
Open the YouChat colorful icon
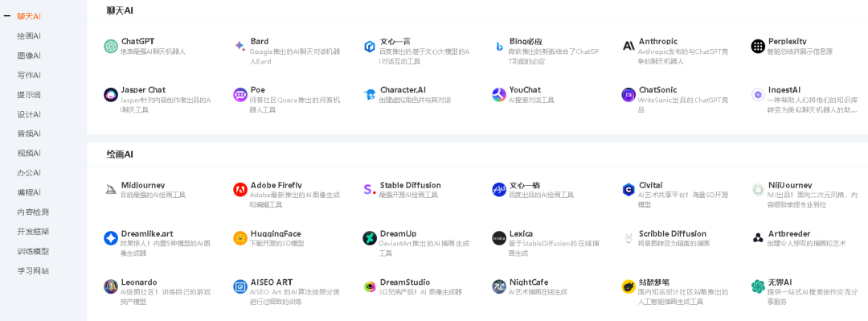click(499, 95)
